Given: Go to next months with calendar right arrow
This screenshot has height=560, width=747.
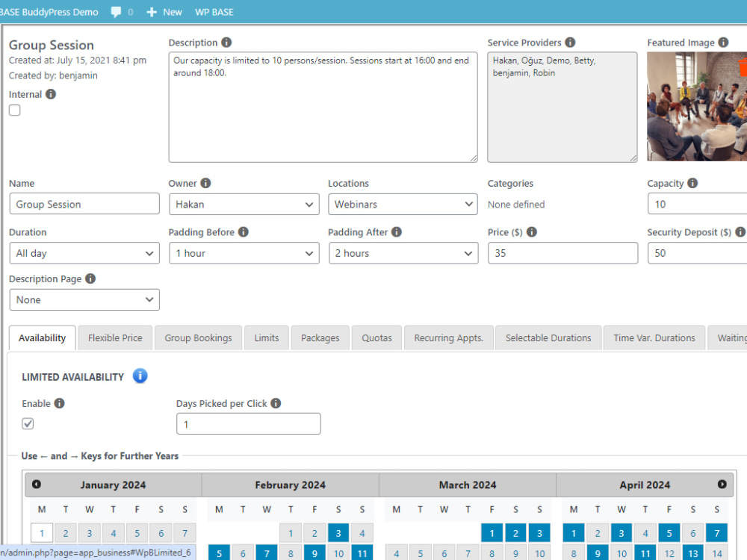Looking at the screenshot, I should (722, 485).
